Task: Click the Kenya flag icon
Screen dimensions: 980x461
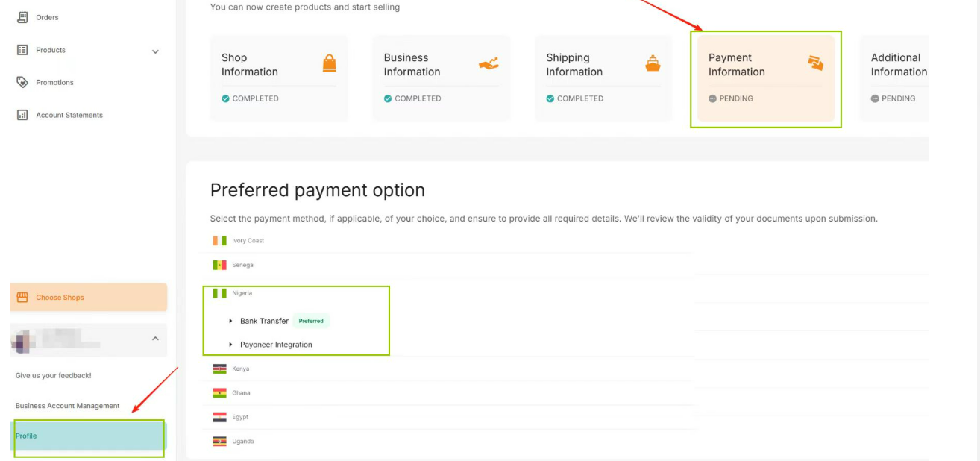Action: [219, 369]
